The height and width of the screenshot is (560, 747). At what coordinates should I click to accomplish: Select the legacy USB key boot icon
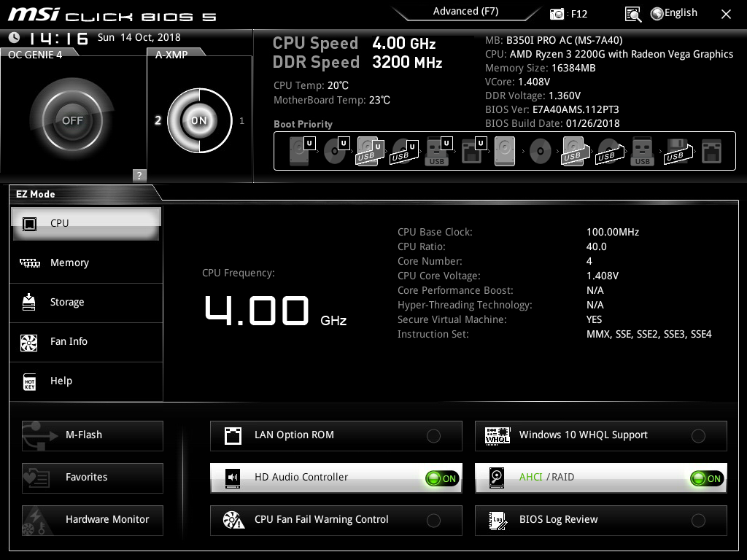642,151
